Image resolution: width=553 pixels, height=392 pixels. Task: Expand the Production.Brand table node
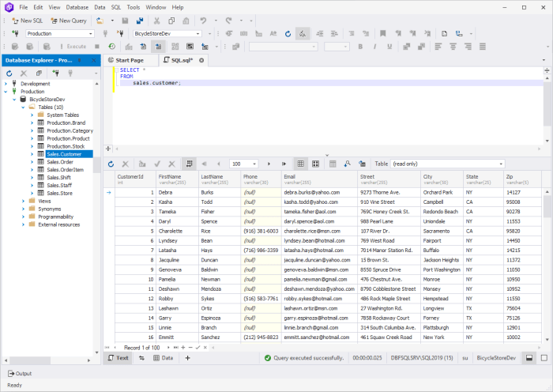coord(32,122)
